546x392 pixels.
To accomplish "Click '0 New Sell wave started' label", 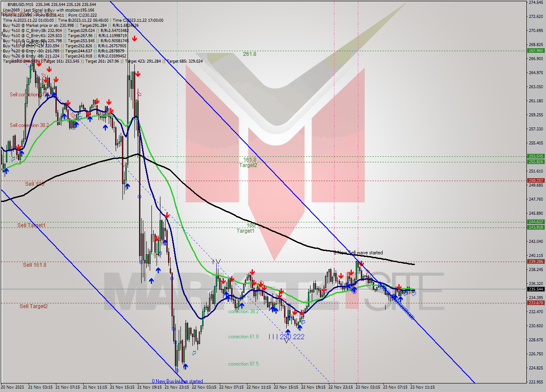I will pos(358,253).
